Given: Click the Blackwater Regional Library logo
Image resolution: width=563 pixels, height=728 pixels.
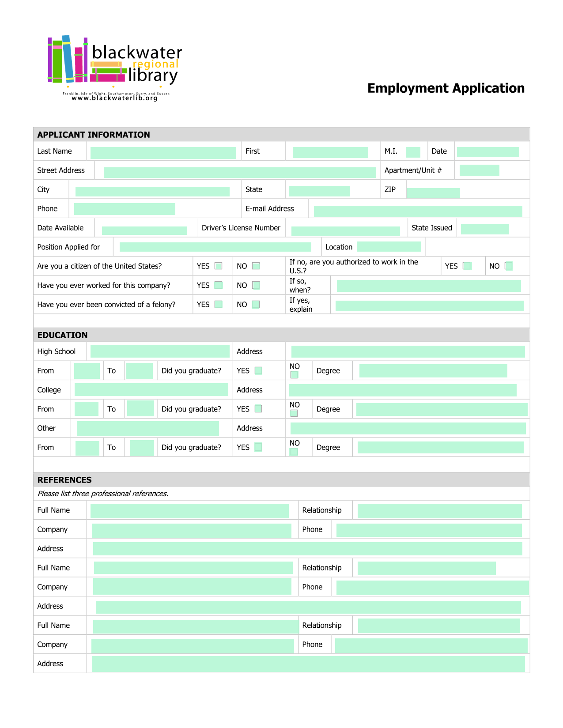Looking at the screenshot, I should pos(115,68).
